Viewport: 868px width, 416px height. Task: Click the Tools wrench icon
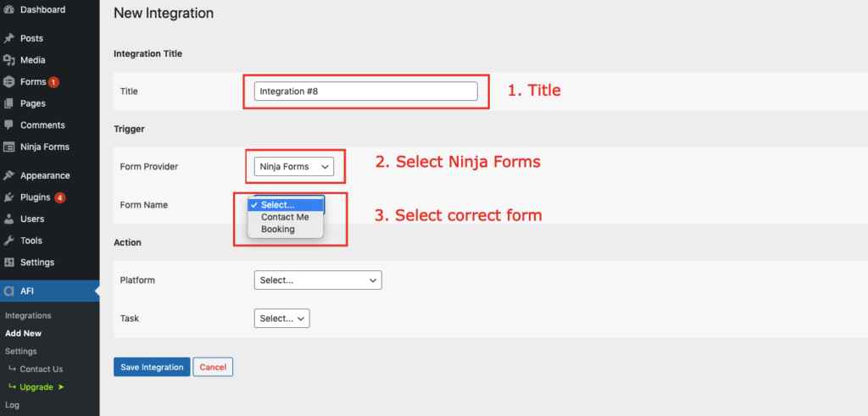click(8, 241)
